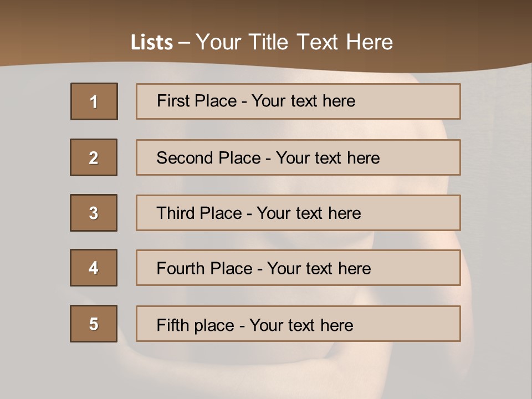Place cursor on the word 'Third'

coord(176,213)
